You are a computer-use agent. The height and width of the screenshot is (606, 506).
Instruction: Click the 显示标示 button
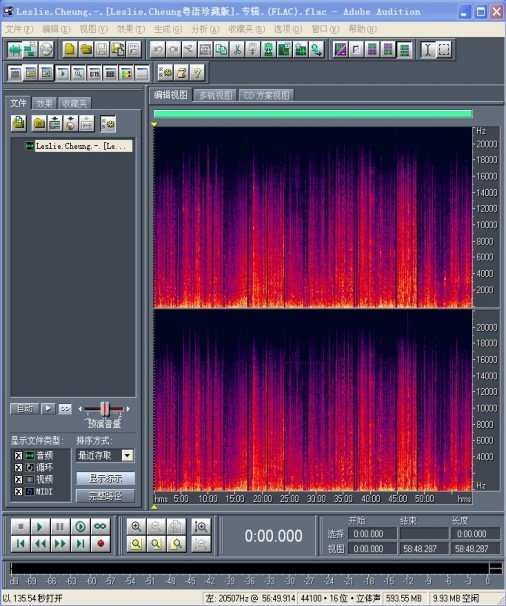click(x=106, y=478)
